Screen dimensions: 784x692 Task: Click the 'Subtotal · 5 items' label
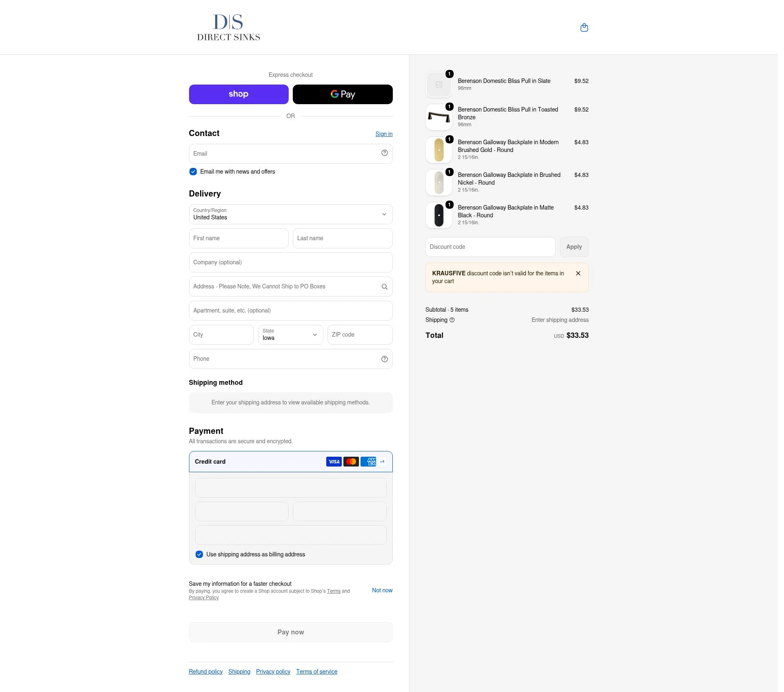(447, 310)
